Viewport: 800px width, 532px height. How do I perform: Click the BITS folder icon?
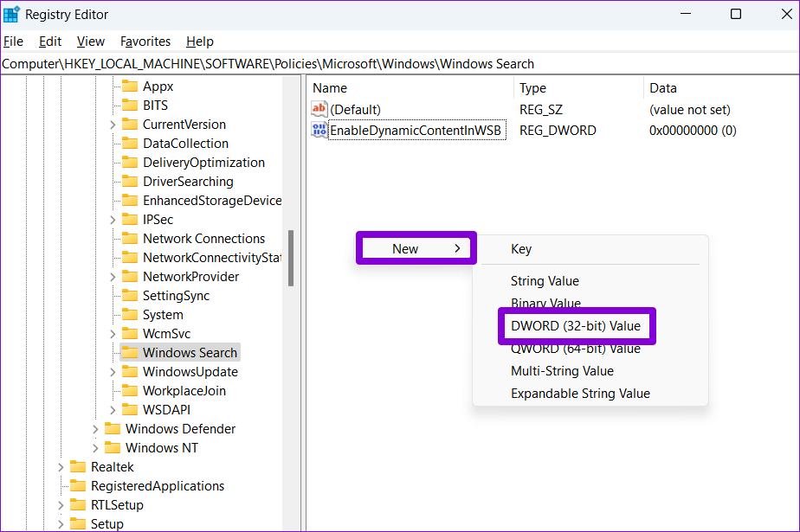[x=130, y=105]
